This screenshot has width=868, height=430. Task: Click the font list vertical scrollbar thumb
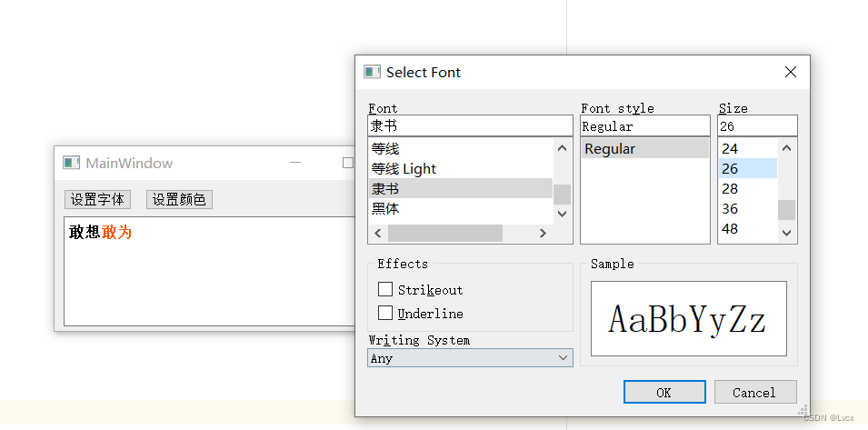(x=562, y=195)
